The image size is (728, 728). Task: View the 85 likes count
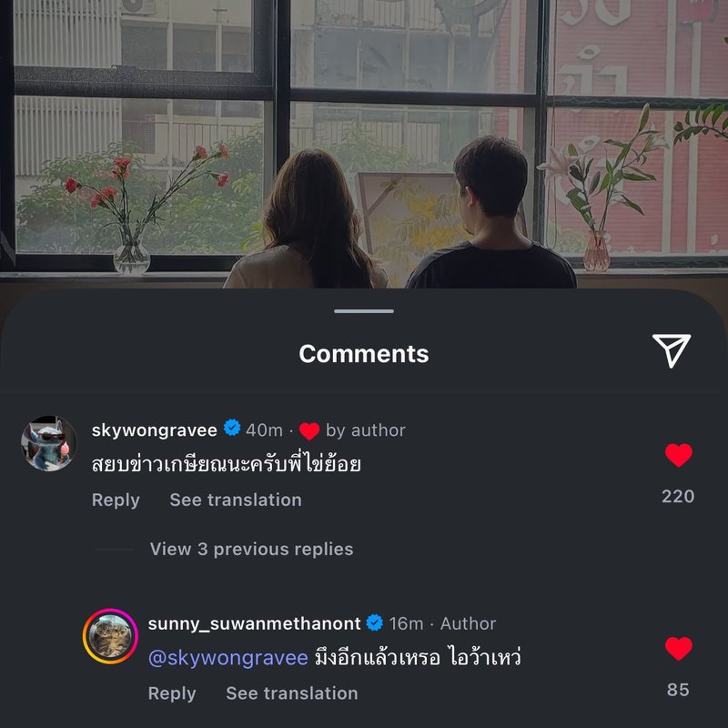pos(678,690)
